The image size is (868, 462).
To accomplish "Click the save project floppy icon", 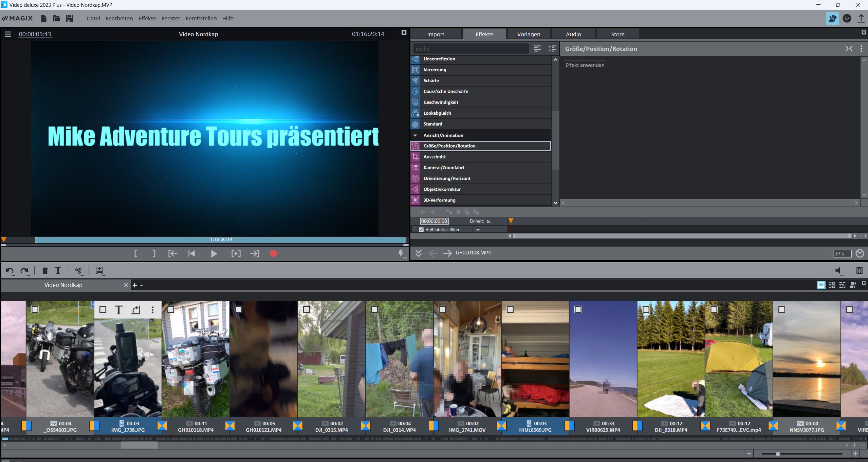I will [70, 18].
